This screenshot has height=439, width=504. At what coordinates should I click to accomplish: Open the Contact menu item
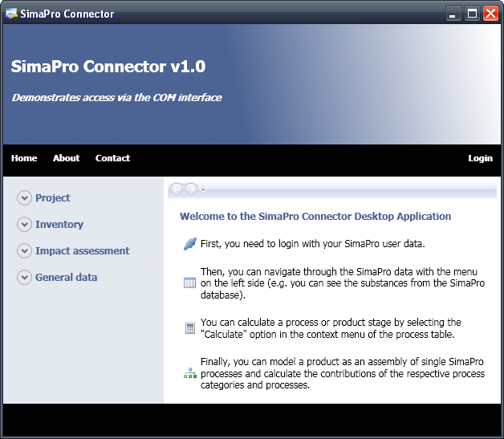tap(112, 158)
